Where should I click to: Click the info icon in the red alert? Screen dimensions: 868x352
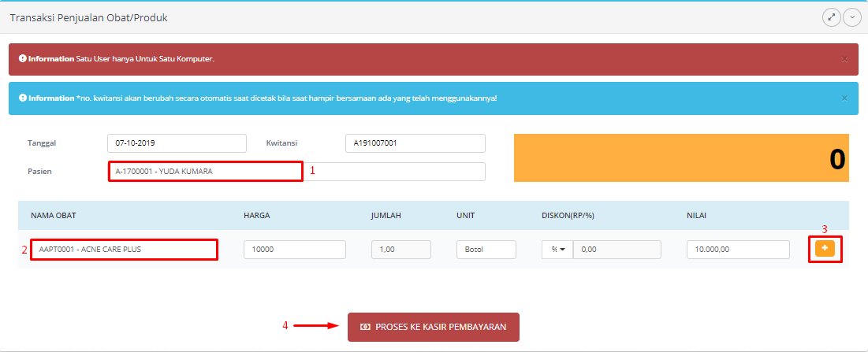point(23,59)
